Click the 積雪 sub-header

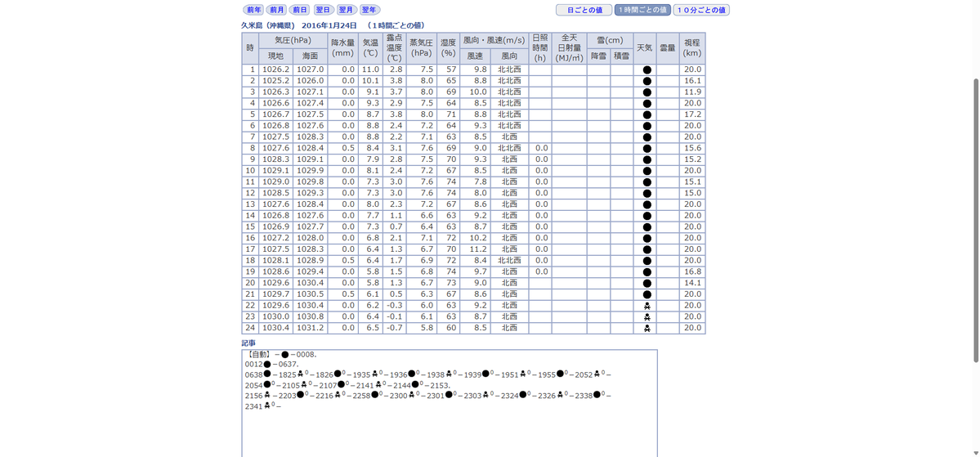pyautogui.click(x=621, y=56)
